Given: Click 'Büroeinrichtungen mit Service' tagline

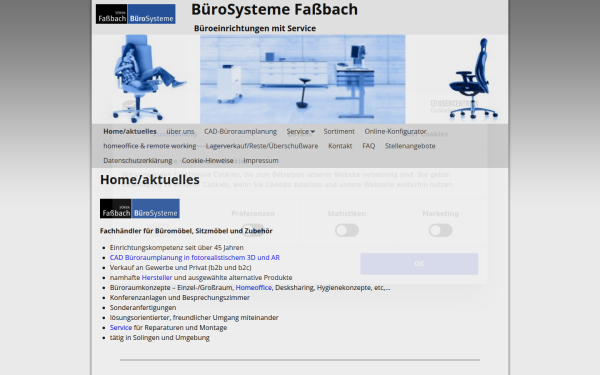Looking at the screenshot, I should (255, 28).
